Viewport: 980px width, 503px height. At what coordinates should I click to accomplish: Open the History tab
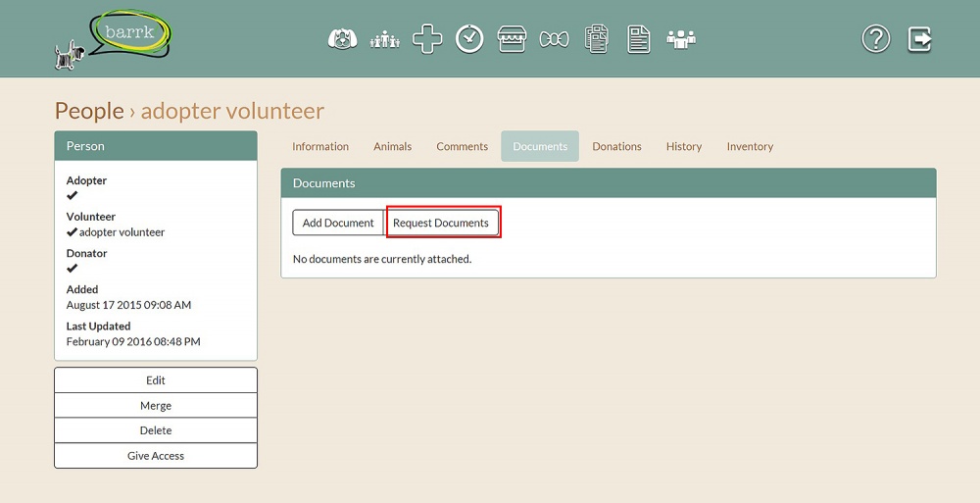[684, 146]
